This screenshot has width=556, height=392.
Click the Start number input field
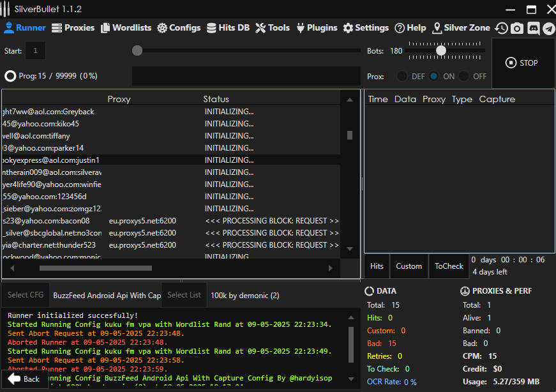click(x=35, y=50)
